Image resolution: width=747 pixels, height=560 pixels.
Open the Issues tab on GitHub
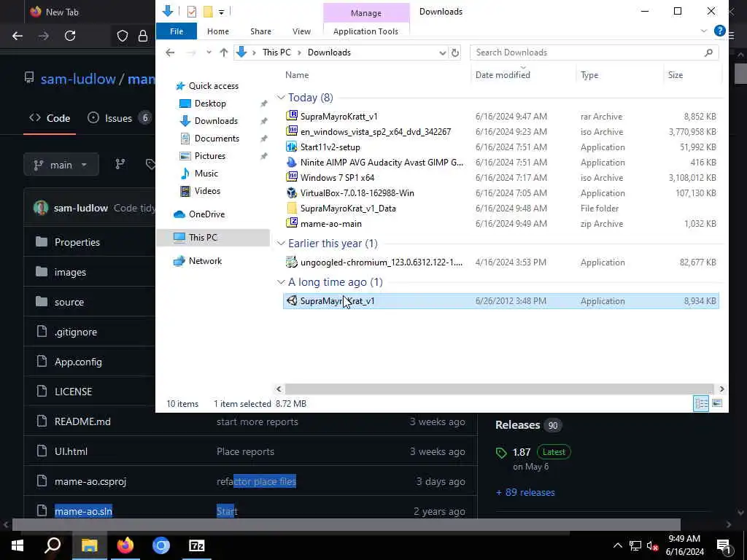click(x=119, y=118)
